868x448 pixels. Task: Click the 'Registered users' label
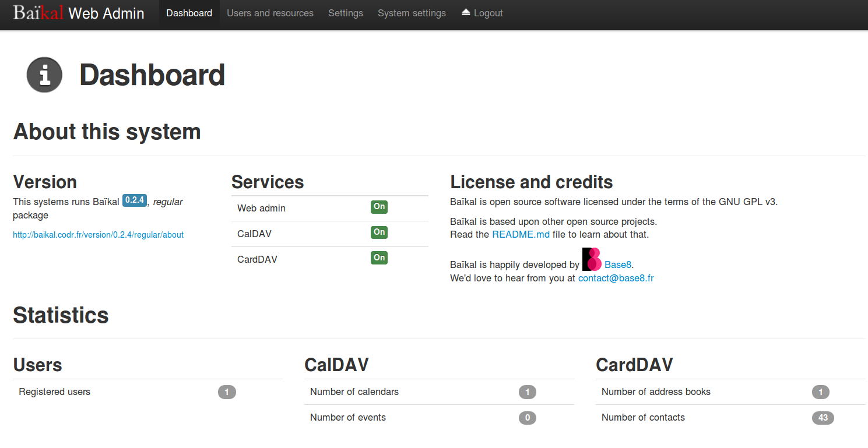point(54,391)
